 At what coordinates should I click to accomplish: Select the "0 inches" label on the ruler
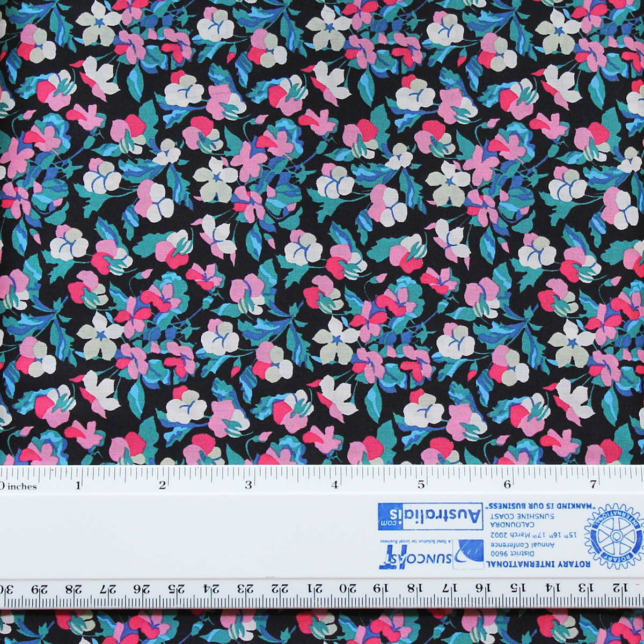(x=19, y=487)
